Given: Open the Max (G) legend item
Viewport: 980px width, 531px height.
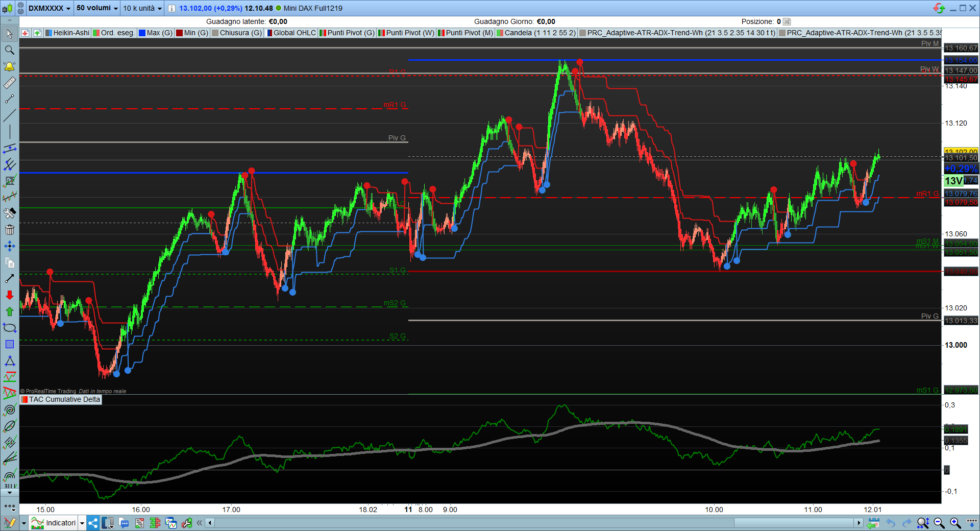Looking at the screenshot, I should [156, 33].
